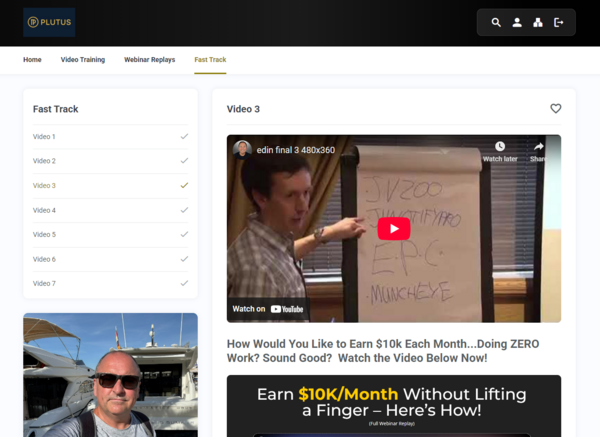The image size is (600, 437).
Task: Select Video 2 in Fast Track list
Action: coord(45,161)
